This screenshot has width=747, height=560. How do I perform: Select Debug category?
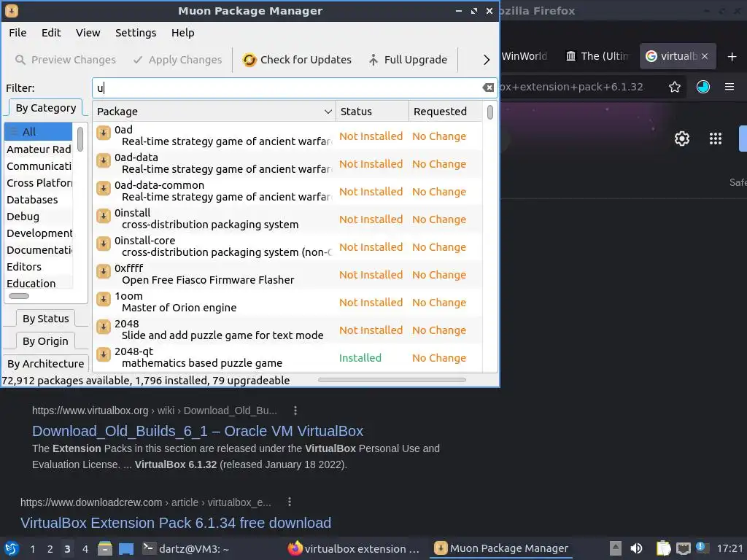pos(38,216)
